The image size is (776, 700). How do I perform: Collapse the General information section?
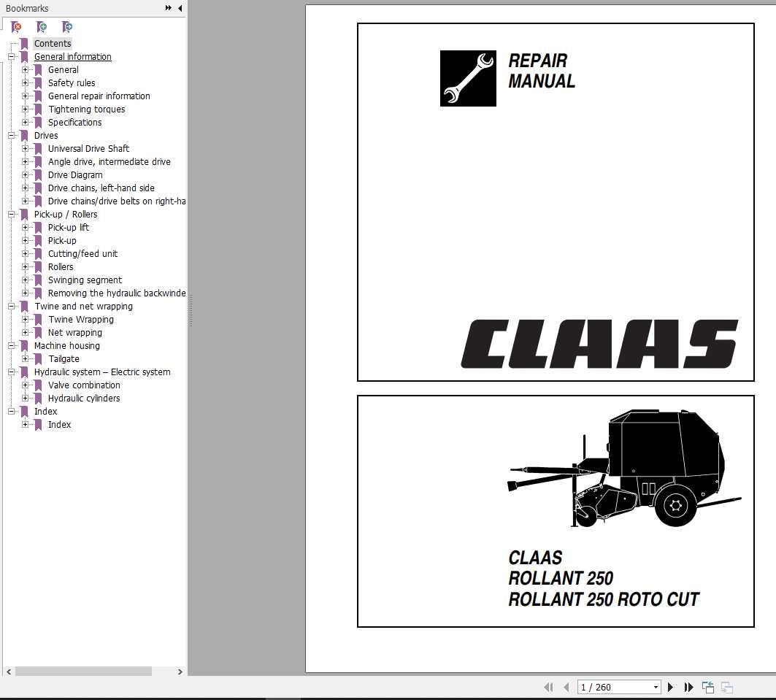(x=11, y=57)
